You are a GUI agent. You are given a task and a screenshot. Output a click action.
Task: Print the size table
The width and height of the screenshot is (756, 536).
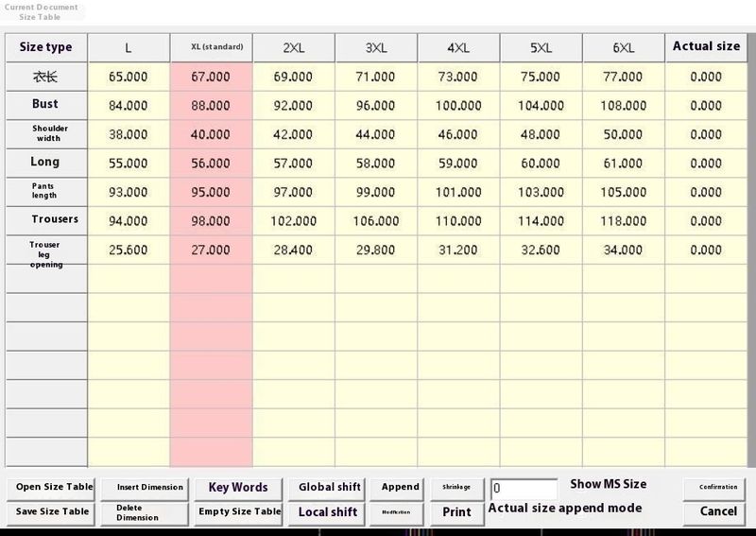456,511
